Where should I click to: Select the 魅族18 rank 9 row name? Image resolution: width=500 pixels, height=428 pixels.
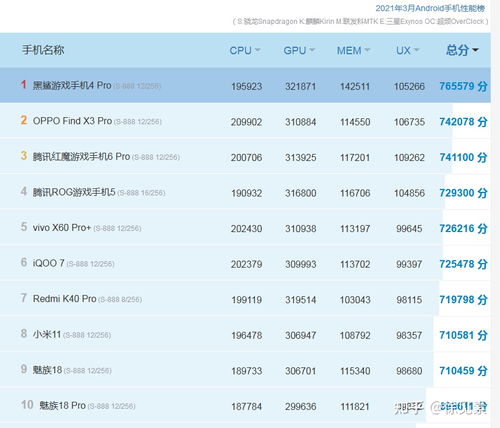(47, 370)
